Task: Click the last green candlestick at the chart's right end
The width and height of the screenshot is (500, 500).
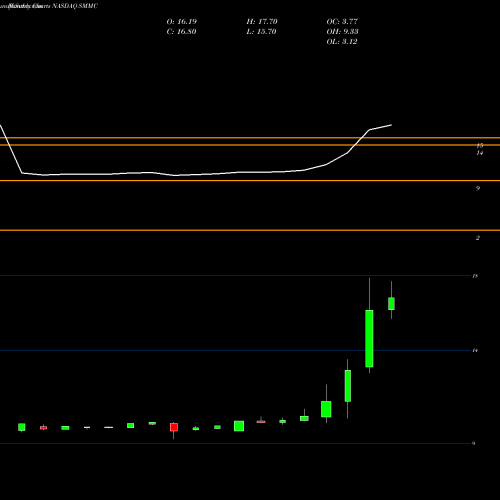Action: 391,304
